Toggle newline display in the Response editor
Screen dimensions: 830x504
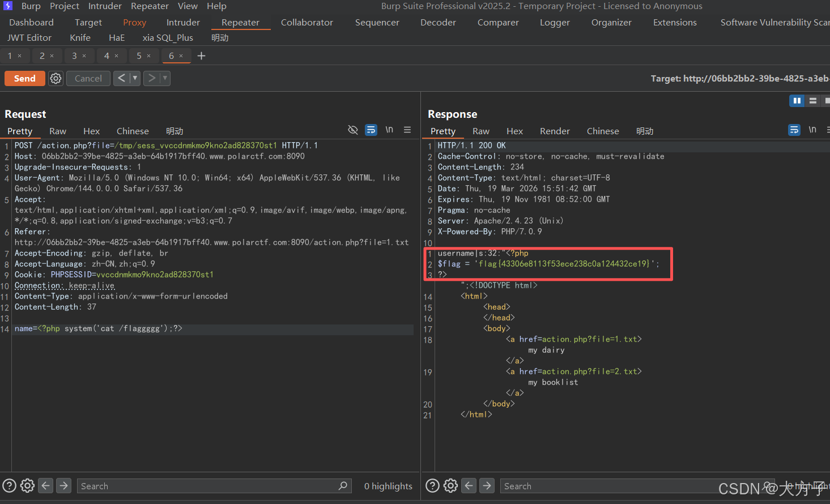click(x=812, y=130)
